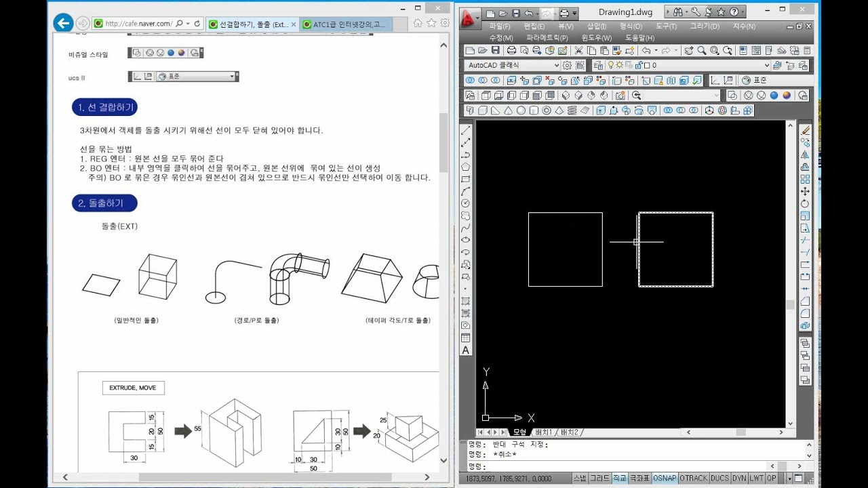Toggle 스냅 snap mode in status bar
Image resolution: width=868 pixels, height=488 pixels.
(580, 478)
